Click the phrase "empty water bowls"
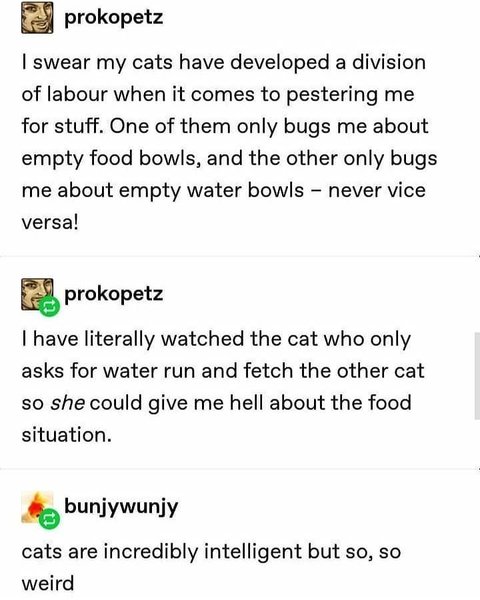Viewport: 480px width, 600px height. pyautogui.click(x=211, y=190)
